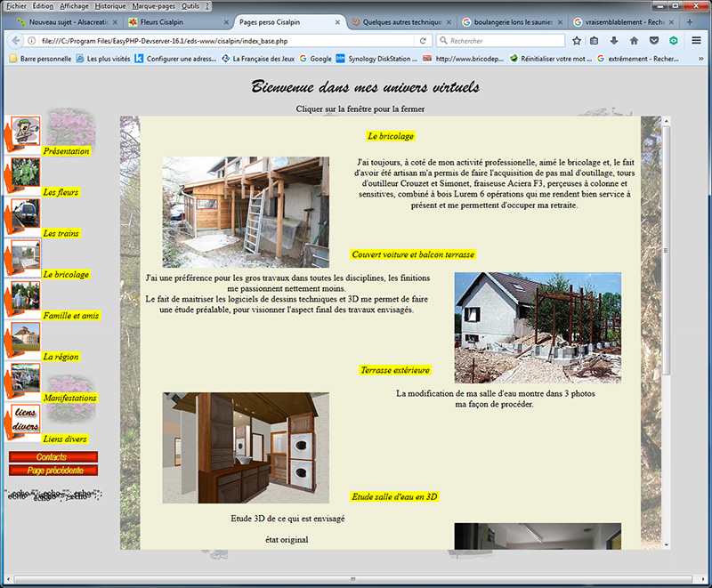Open the La Française des Jeux bookmark
This screenshot has height=588, width=712.
pos(258,59)
